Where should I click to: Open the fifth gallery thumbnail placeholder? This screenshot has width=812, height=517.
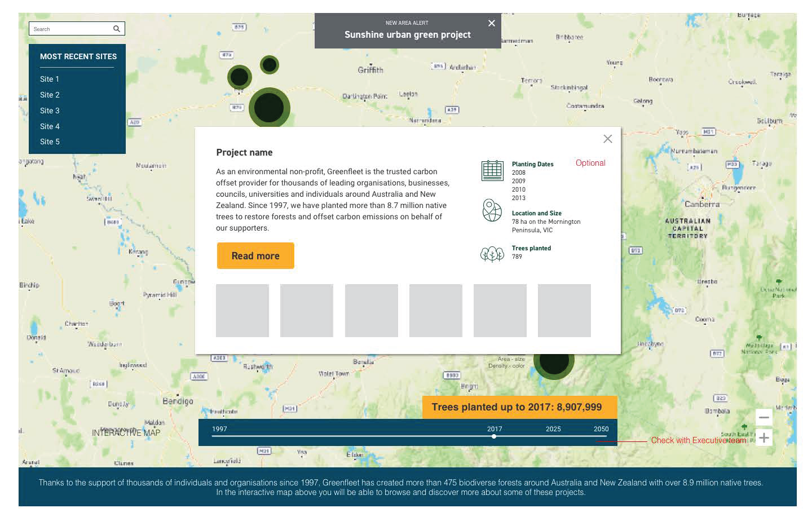500,311
